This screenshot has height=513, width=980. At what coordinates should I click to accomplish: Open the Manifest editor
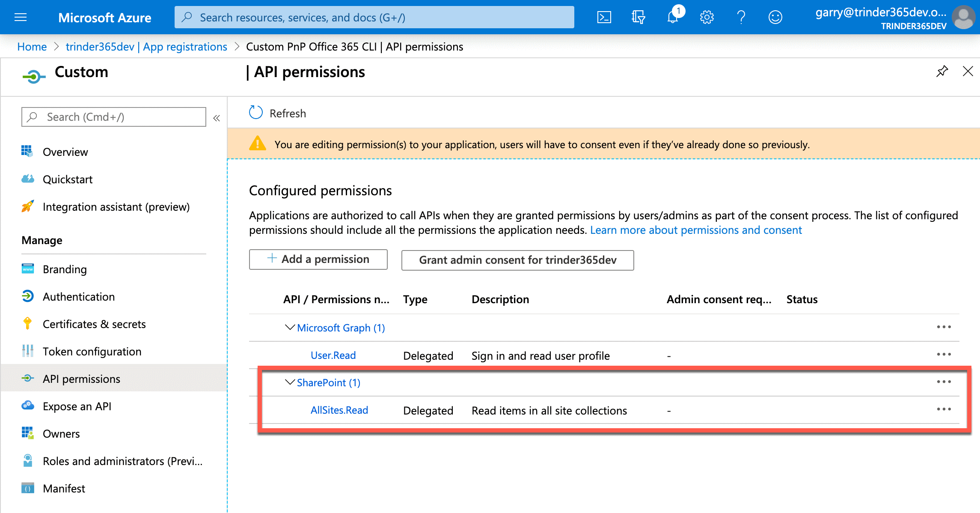coord(64,489)
